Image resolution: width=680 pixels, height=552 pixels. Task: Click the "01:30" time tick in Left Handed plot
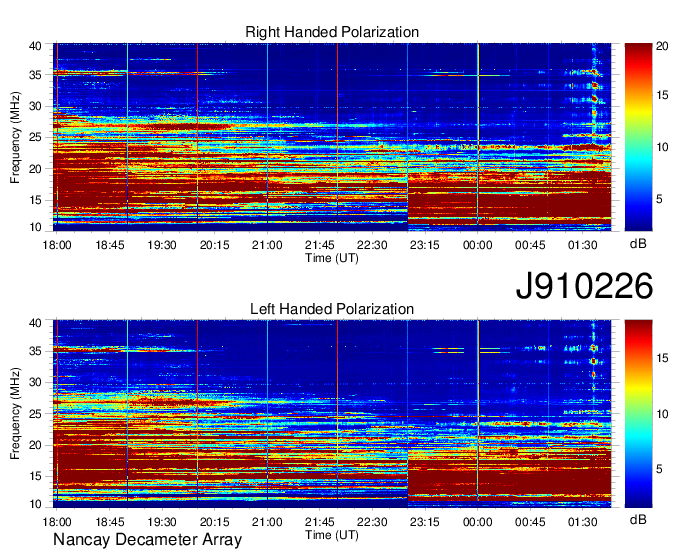582,522
